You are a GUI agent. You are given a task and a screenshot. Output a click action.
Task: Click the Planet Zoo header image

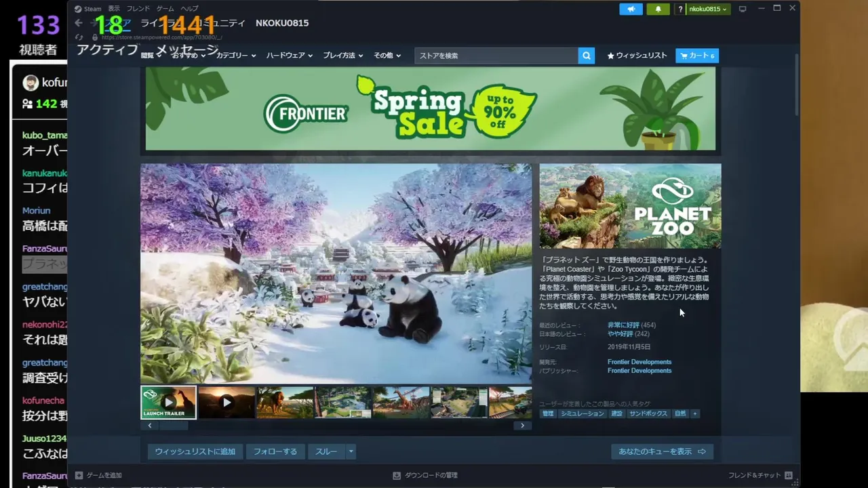click(630, 206)
